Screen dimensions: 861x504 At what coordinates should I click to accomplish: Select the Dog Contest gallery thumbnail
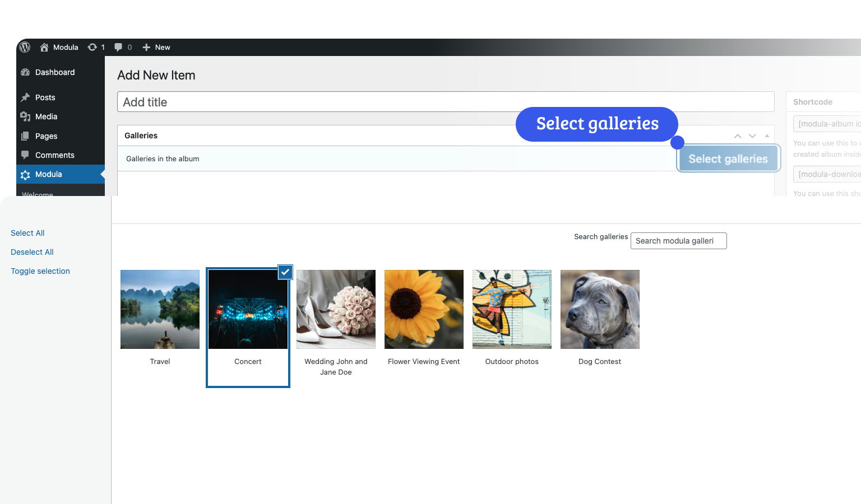600,309
